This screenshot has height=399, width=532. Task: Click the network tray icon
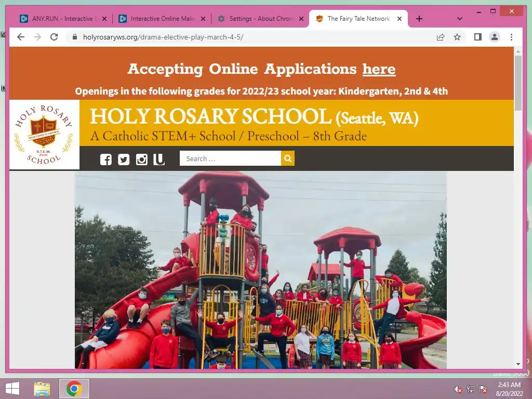pos(471,389)
